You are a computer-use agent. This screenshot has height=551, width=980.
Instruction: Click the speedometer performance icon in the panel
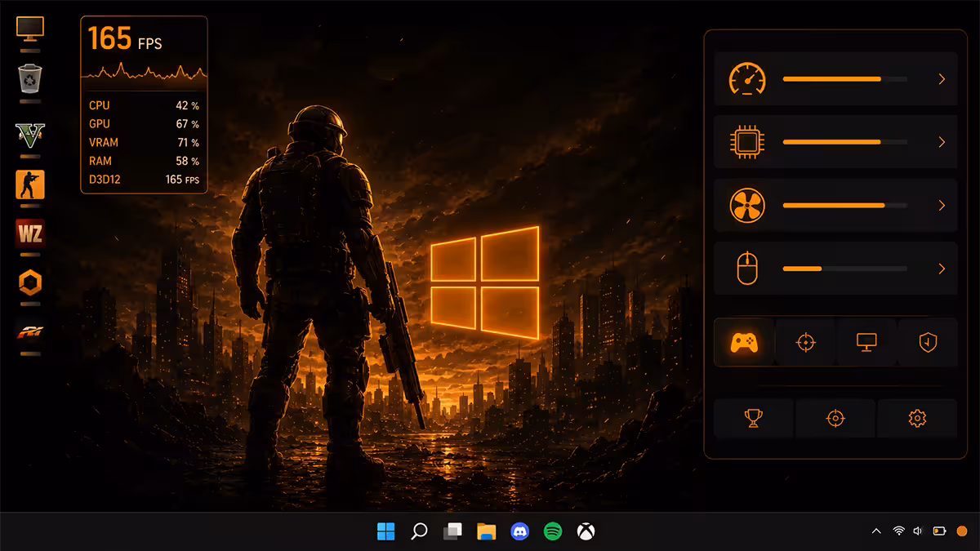[x=747, y=79]
